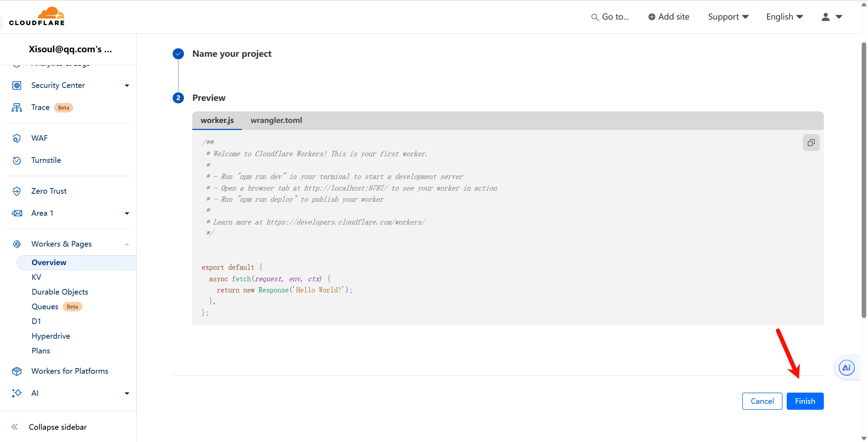Viewport: 868px width, 442px height.
Task: Click the completed step checkmark circle
Action: click(178, 54)
